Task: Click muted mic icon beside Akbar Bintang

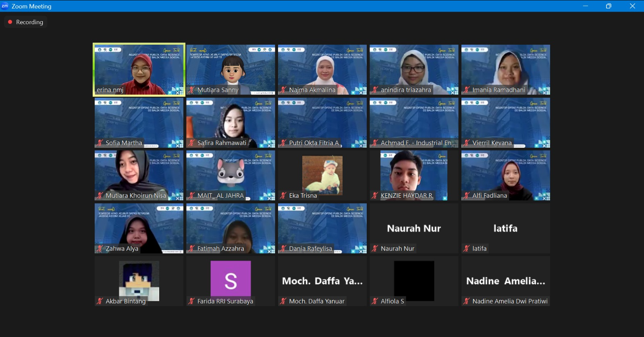Action: coord(100,301)
